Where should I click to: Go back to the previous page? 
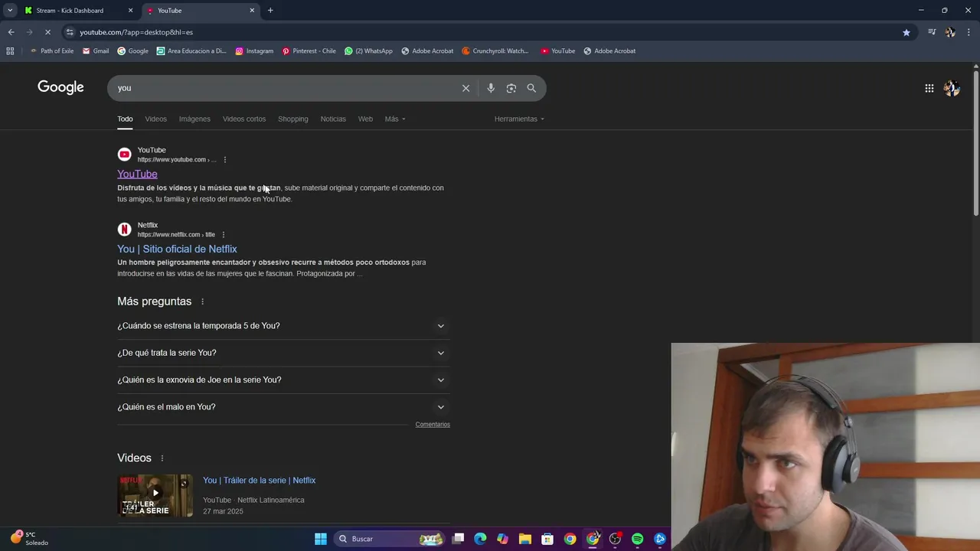coord(11,32)
